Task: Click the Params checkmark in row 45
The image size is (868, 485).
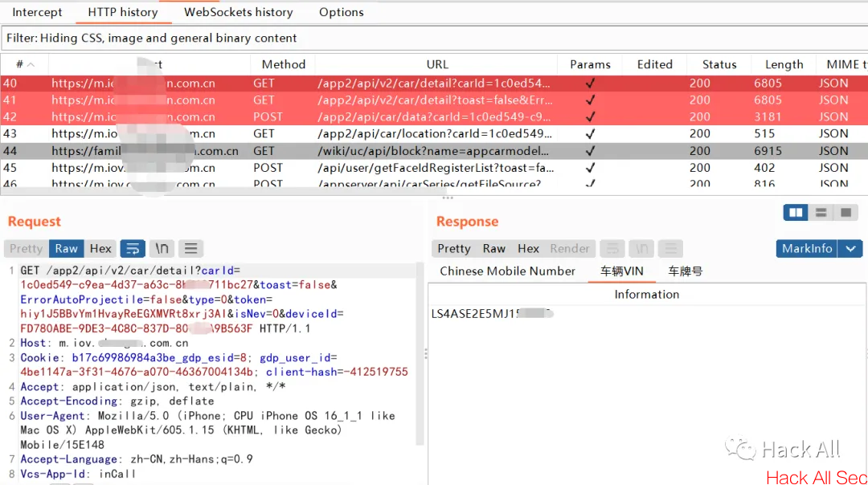Action: click(590, 168)
